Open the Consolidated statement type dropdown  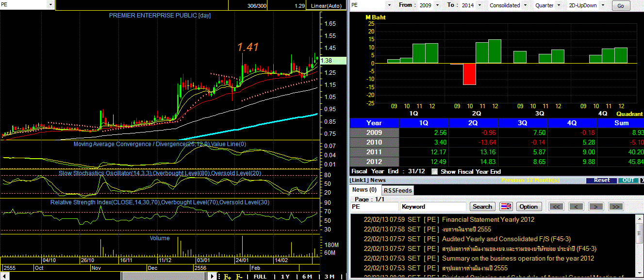pos(525,5)
